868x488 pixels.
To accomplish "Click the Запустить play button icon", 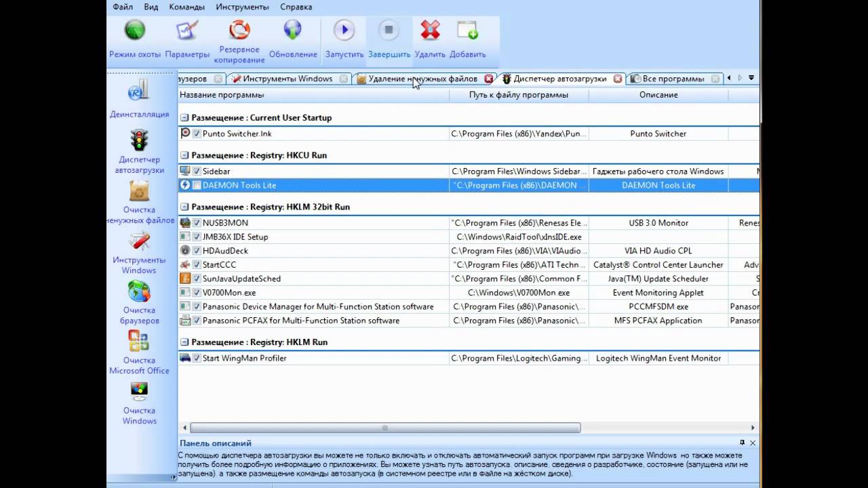I will point(344,30).
